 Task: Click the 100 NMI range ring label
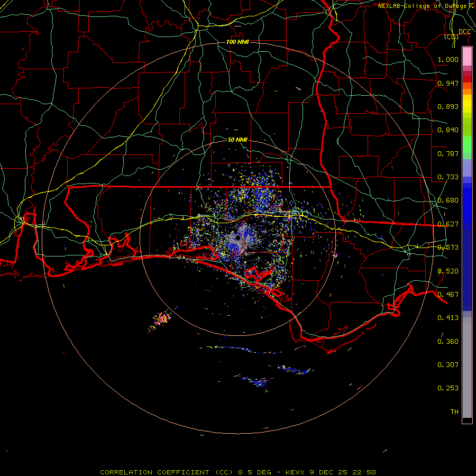(x=237, y=42)
